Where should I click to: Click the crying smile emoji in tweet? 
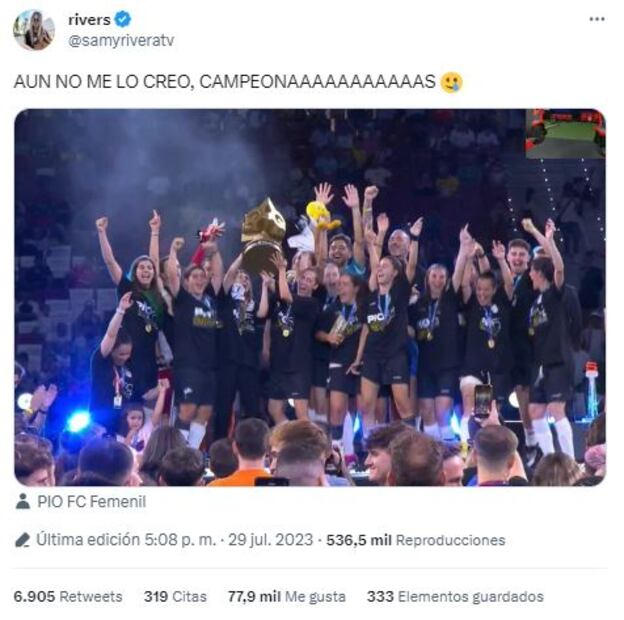452,82
